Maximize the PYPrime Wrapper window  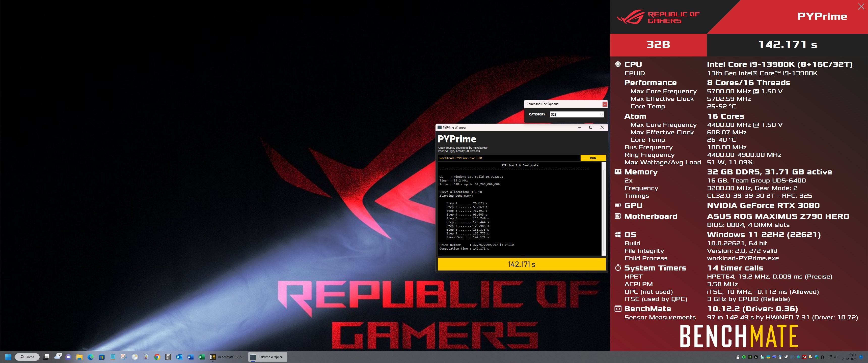click(590, 127)
